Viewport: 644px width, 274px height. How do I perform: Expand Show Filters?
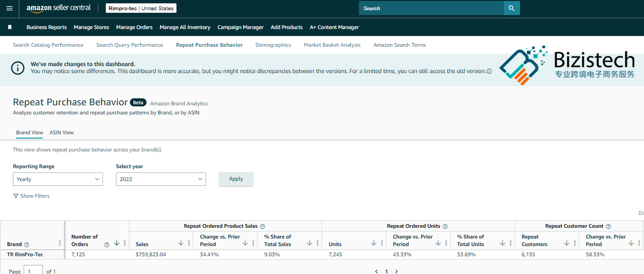31,196
